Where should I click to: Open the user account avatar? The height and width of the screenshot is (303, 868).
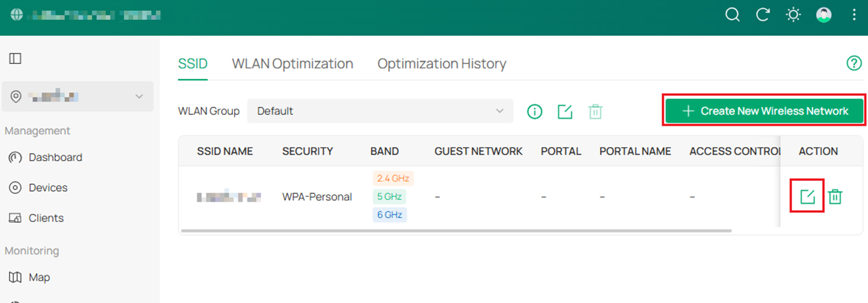tap(824, 15)
